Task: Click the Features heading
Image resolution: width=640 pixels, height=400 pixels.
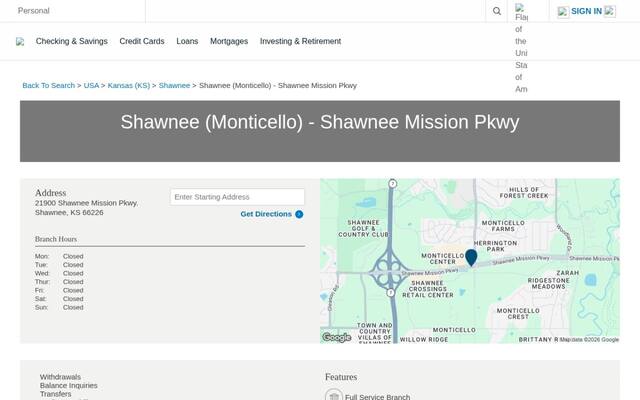Action: click(341, 377)
